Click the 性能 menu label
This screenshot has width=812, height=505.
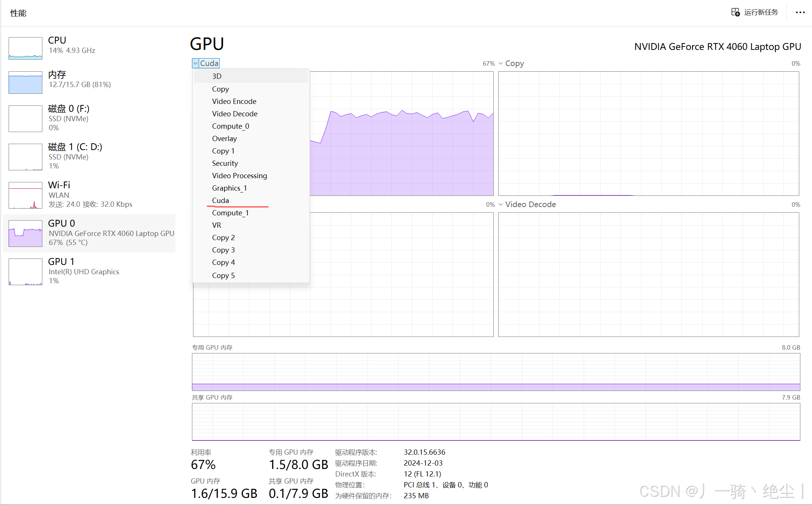[18, 12]
